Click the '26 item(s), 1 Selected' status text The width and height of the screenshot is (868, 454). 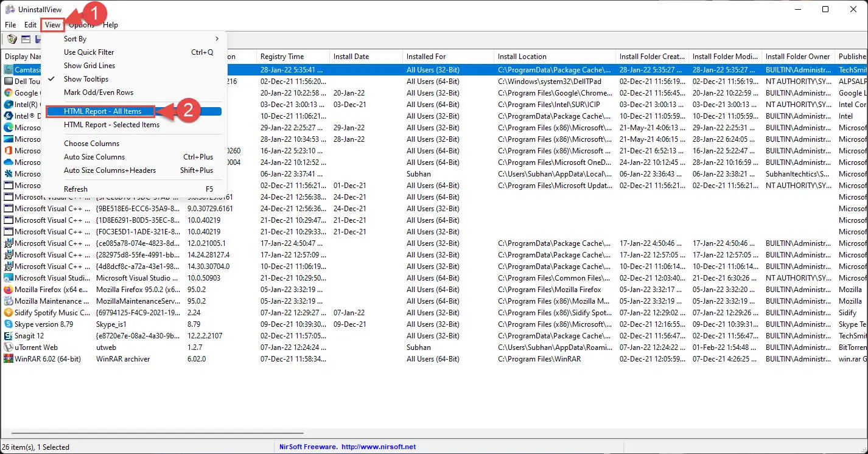(36, 447)
